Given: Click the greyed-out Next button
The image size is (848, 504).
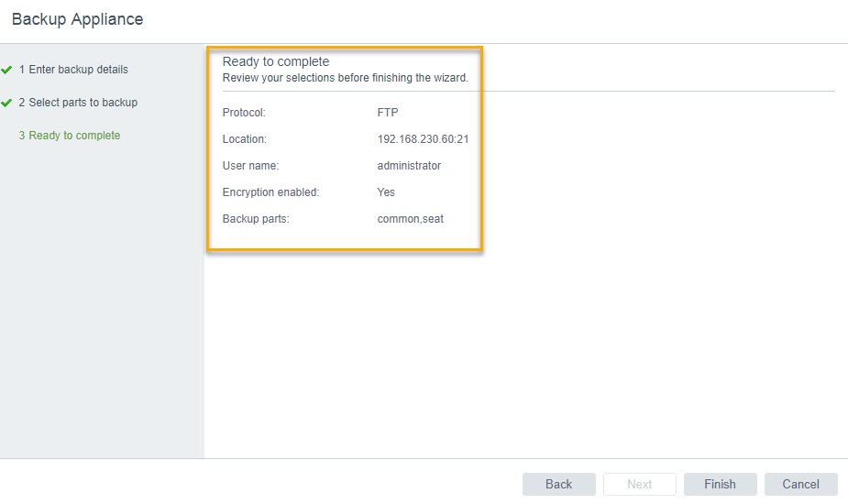Looking at the screenshot, I should [x=639, y=484].
